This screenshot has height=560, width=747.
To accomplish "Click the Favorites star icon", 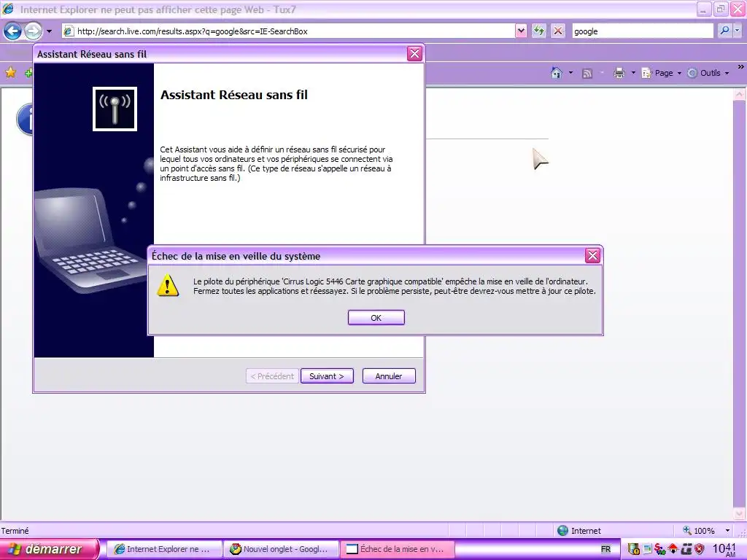I will tap(10, 73).
